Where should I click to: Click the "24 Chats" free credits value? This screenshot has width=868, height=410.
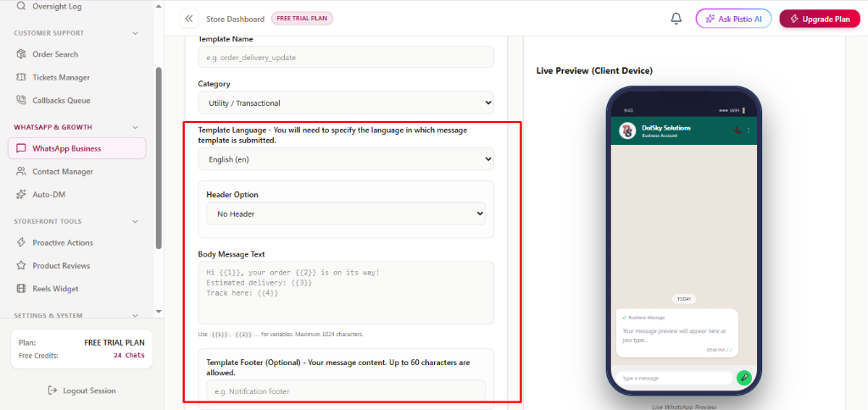[129, 355]
